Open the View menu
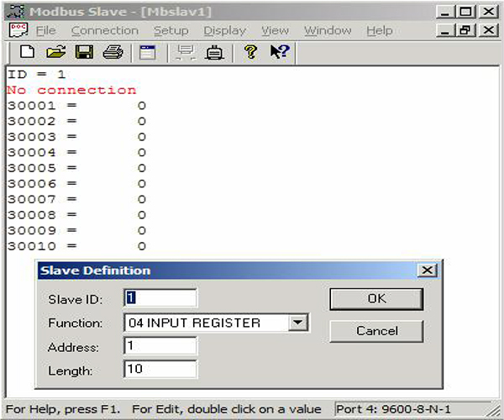Image resolution: width=504 pixels, height=420 pixels. pyautogui.click(x=275, y=30)
